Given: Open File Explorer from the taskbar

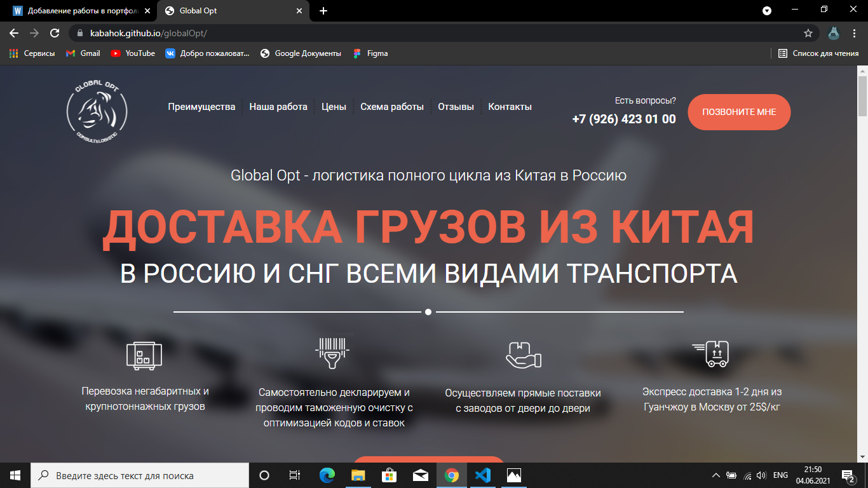Looking at the screenshot, I should [358, 475].
